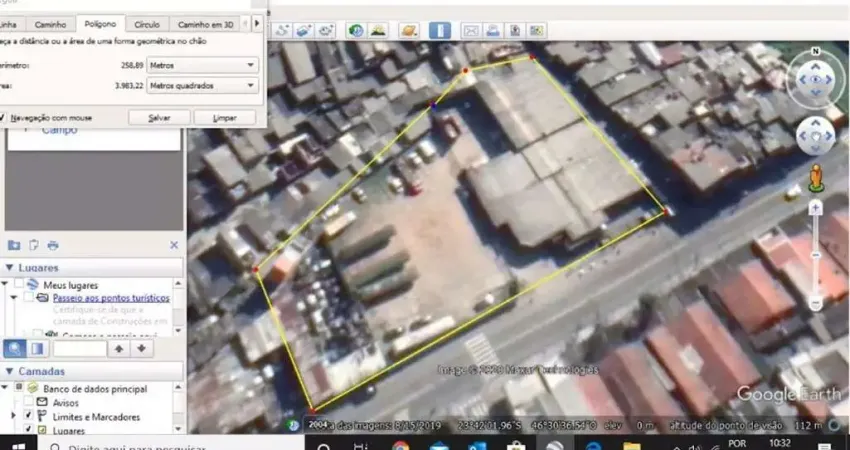Uncheck the Limites e Marcadores checkbox
Image resolution: width=850 pixels, height=450 pixels.
click(28, 416)
